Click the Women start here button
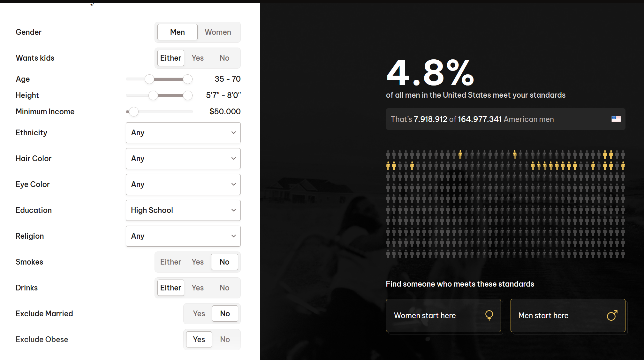The width and height of the screenshot is (644, 360). [x=443, y=316]
